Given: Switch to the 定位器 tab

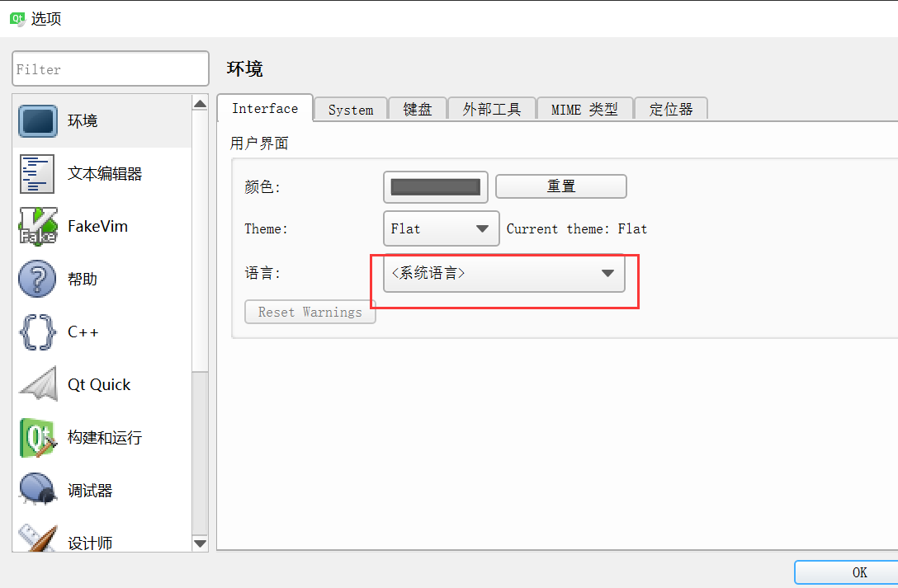Looking at the screenshot, I should pyautogui.click(x=671, y=109).
